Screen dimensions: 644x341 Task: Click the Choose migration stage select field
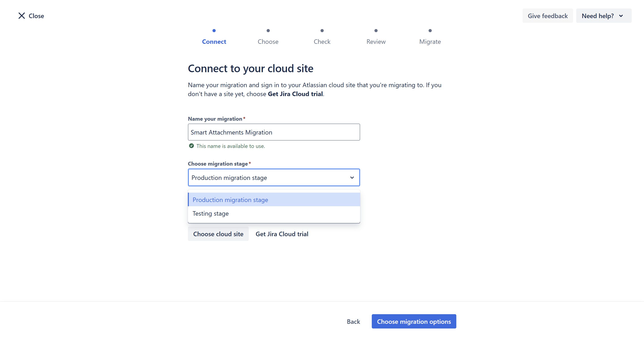point(269,178)
